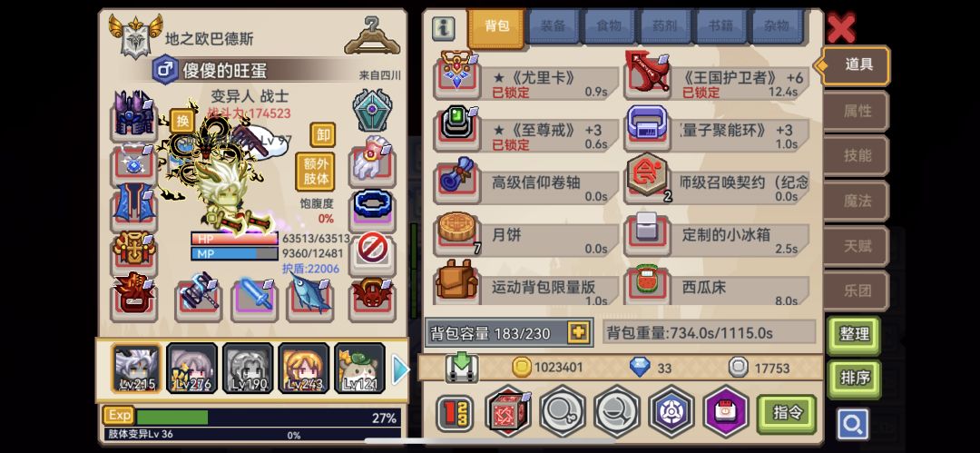980x453 pixels.
Task: Toggle the male gender symbol badge
Action: coord(165,70)
